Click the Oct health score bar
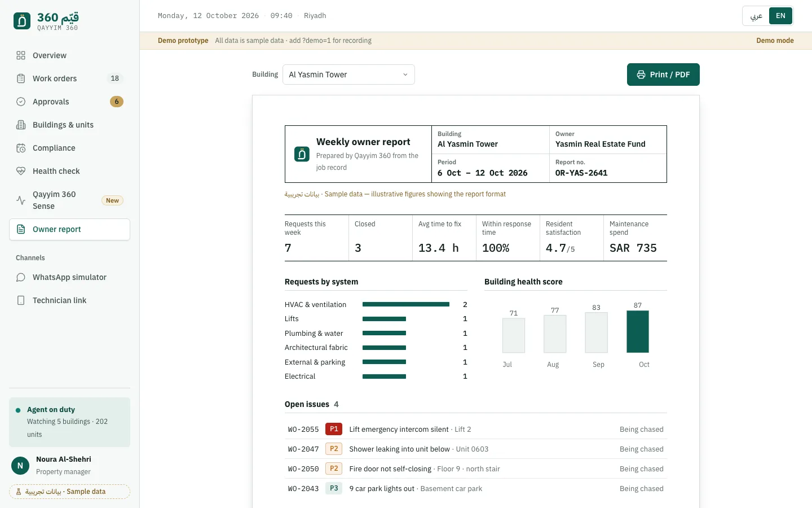The height and width of the screenshot is (508, 812). tap(638, 331)
